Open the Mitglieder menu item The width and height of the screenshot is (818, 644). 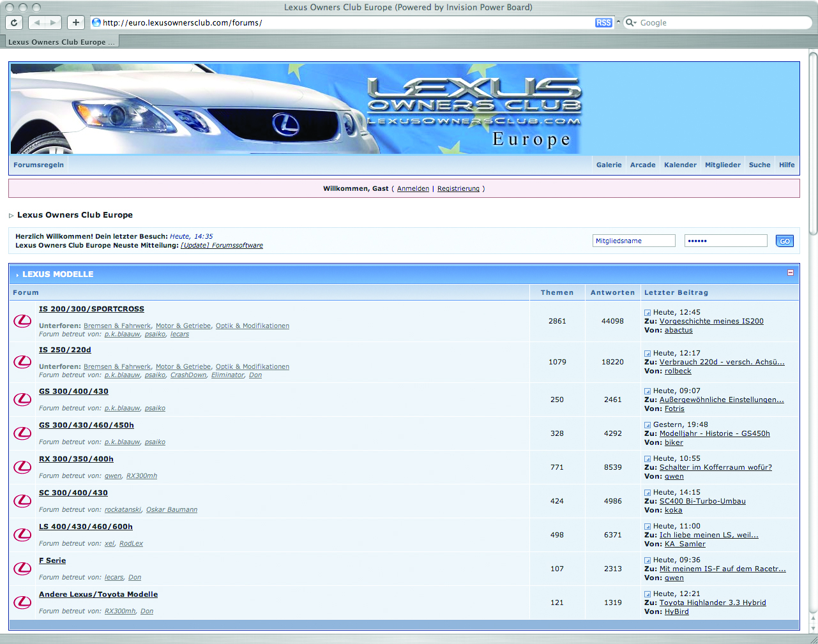[723, 165]
